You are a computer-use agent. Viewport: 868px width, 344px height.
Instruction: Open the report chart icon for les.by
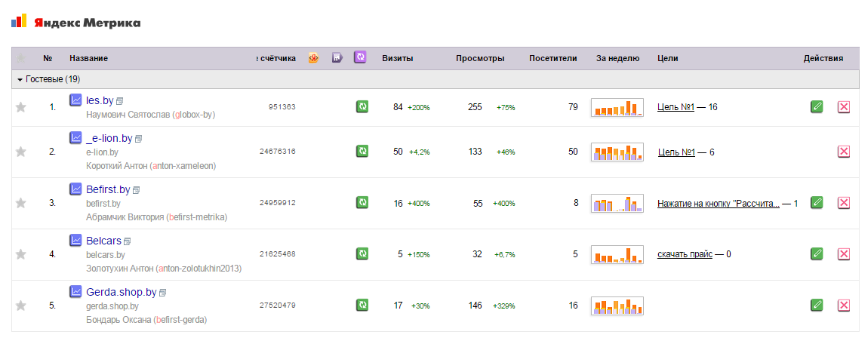point(75,100)
